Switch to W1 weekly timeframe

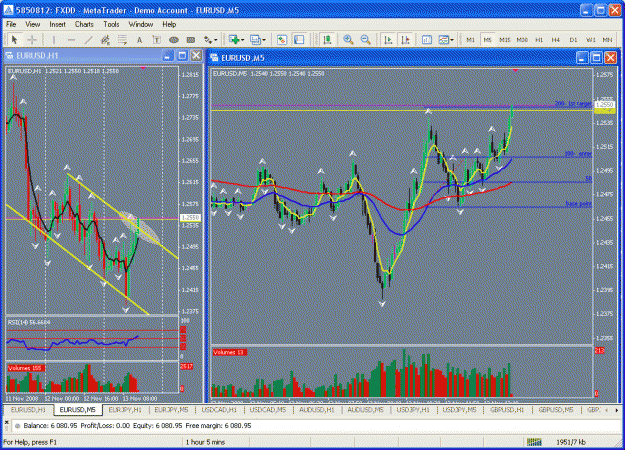pos(590,40)
